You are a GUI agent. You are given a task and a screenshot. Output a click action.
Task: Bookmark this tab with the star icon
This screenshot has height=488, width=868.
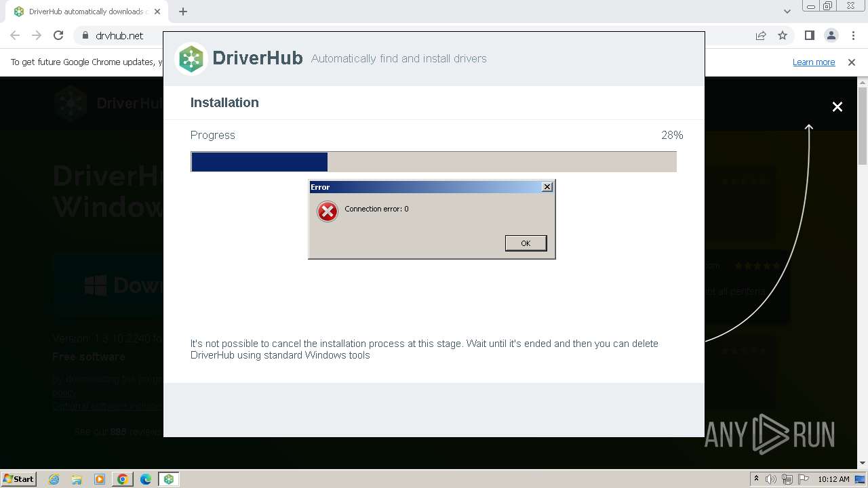pos(783,35)
